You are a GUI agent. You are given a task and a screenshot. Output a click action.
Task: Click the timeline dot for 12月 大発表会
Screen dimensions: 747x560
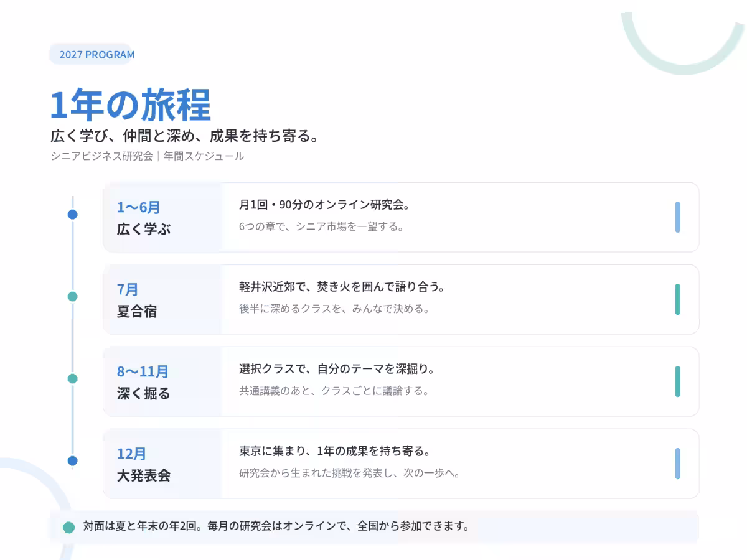click(72, 461)
